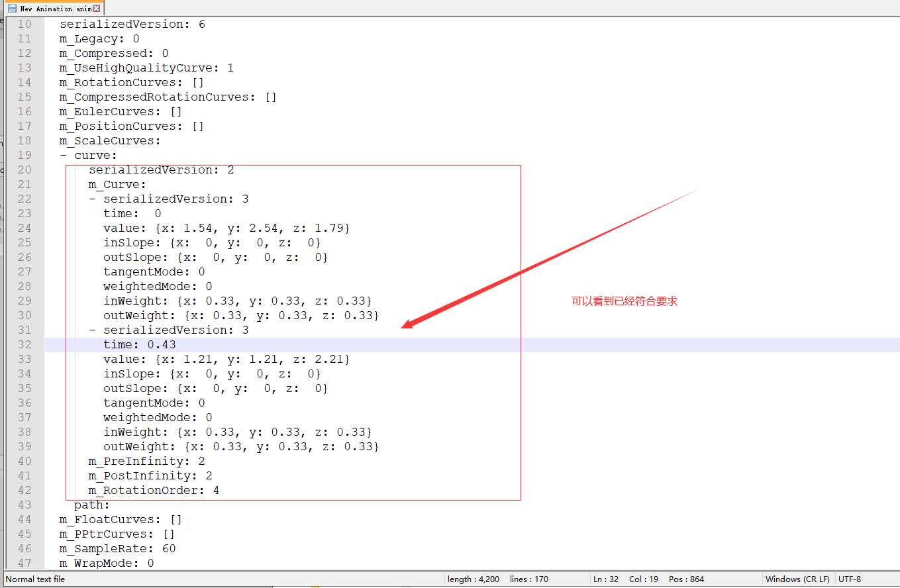Click the 'm_Compressed: 0' line
The width and height of the screenshot is (900, 588).
(x=114, y=53)
